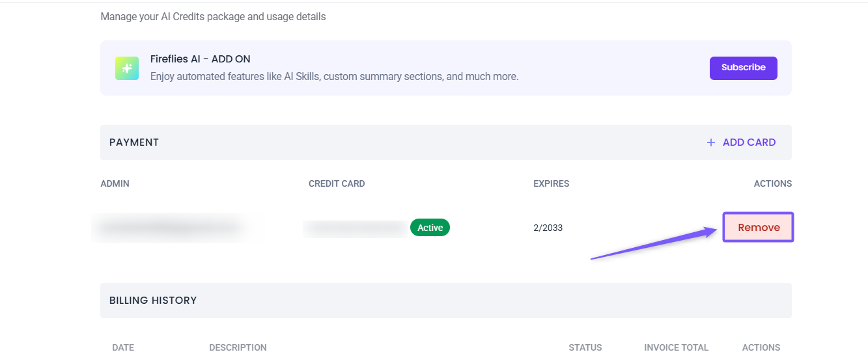The height and width of the screenshot is (363, 868).
Task: Click the ADD CARD link text
Action: click(x=749, y=142)
